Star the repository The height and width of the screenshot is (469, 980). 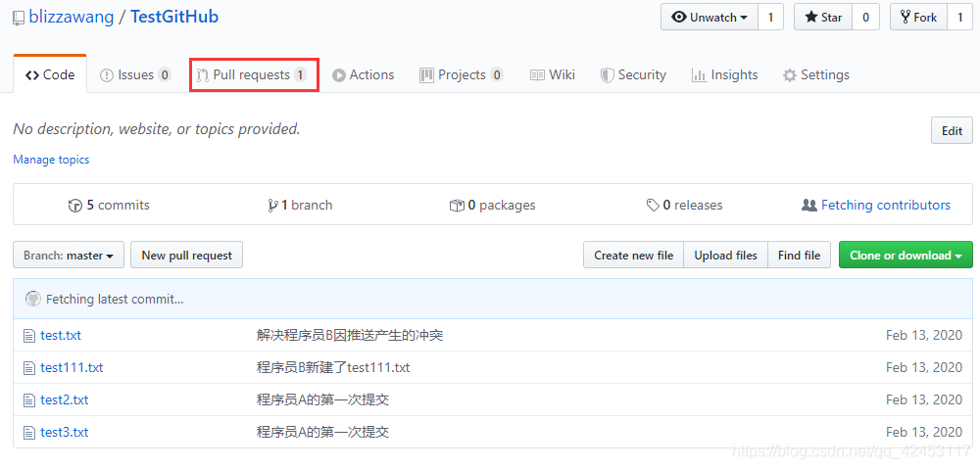[x=823, y=17]
